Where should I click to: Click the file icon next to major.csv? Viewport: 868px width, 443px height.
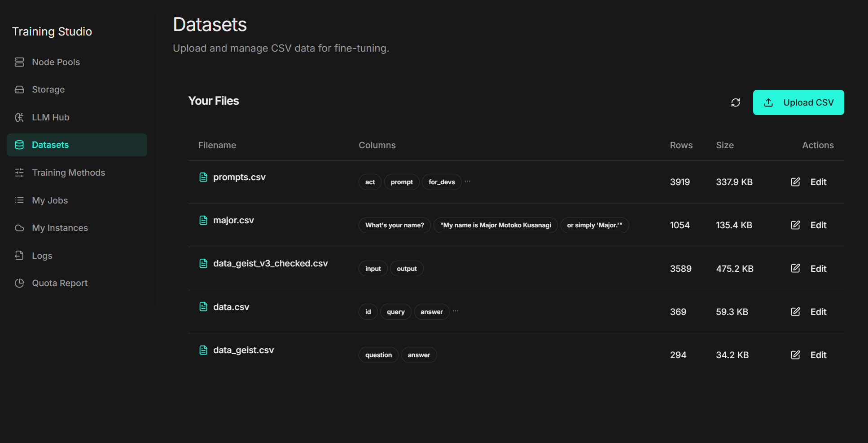click(x=203, y=220)
